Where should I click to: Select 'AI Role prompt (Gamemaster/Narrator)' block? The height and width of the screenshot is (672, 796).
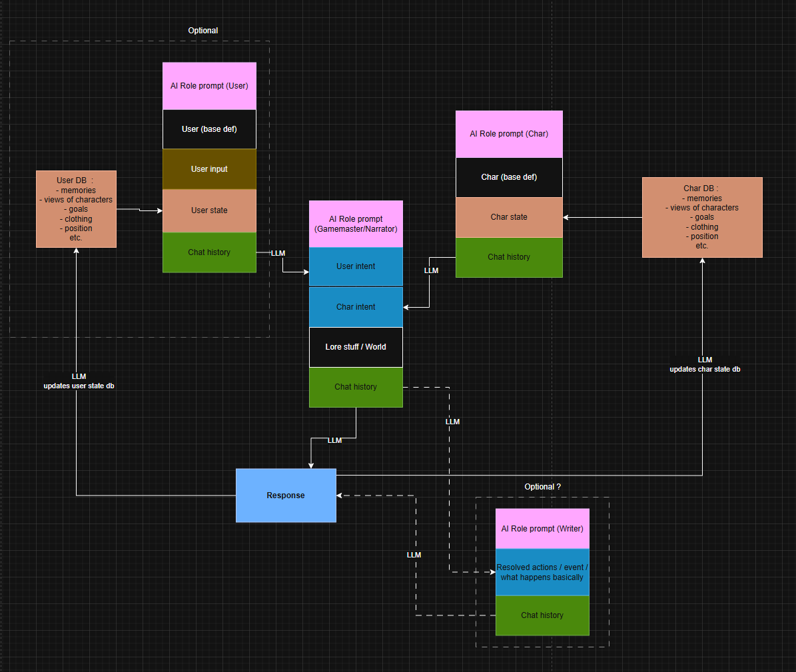coord(356,224)
